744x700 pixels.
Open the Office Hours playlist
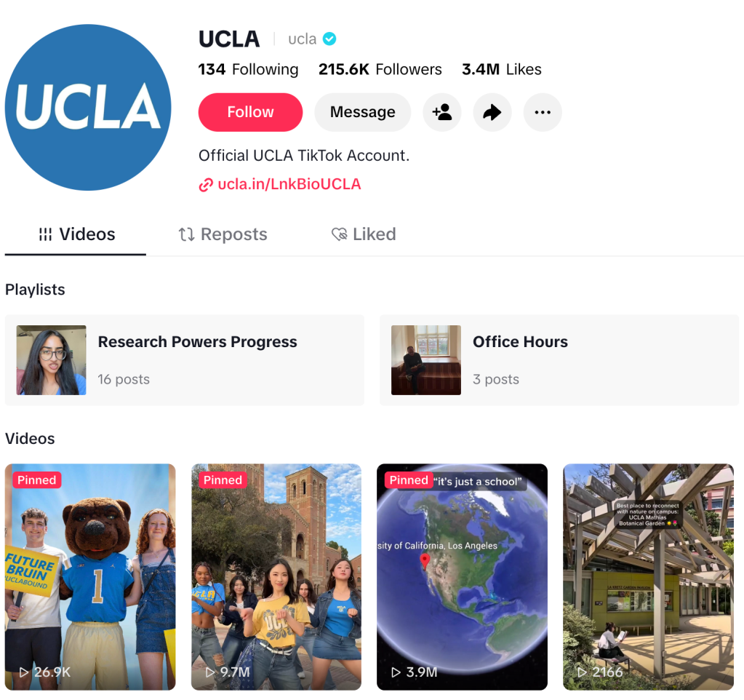click(x=559, y=360)
